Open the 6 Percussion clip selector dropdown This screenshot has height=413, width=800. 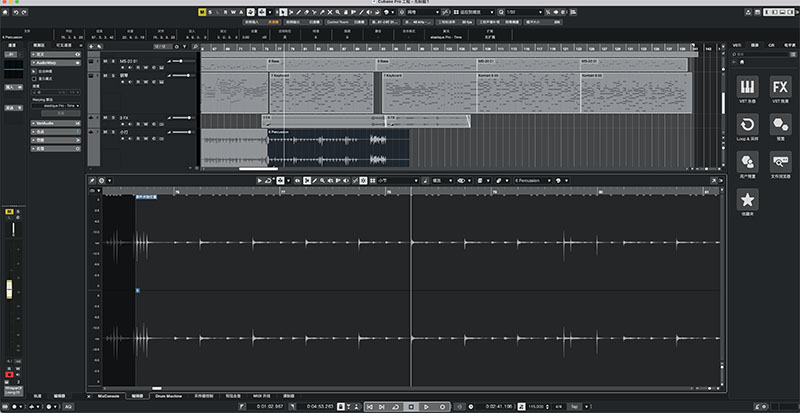point(533,180)
